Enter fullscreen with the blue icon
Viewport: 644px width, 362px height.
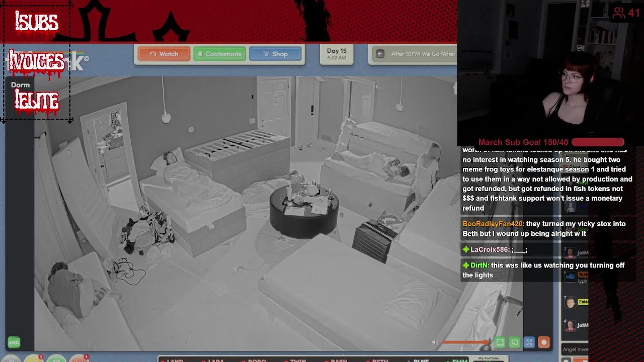[529, 342]
